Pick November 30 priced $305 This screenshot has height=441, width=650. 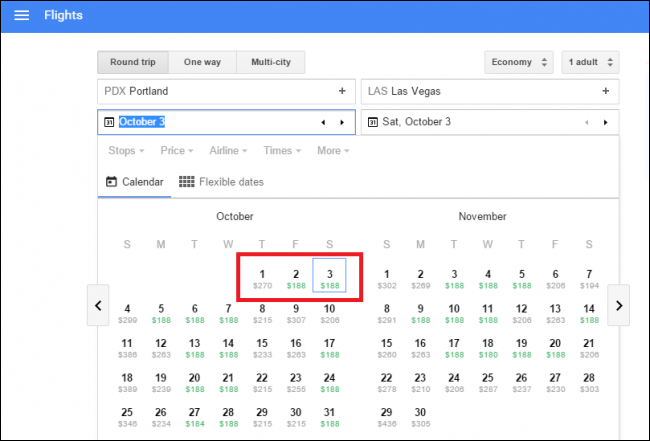(420, 417)
